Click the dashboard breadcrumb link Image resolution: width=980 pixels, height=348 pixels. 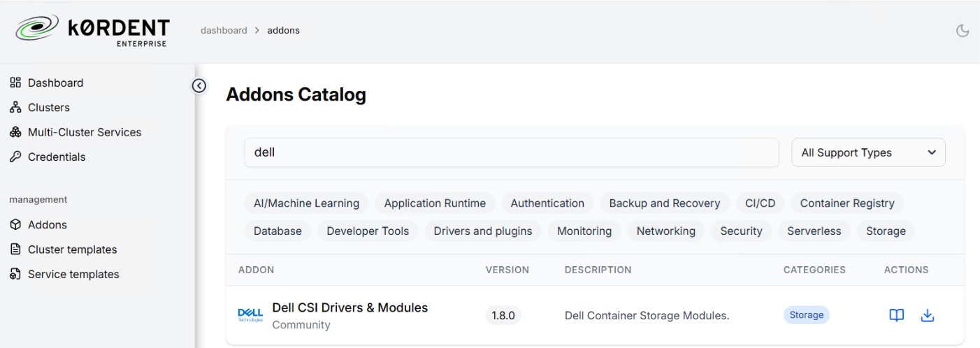(x=224, y=30)
